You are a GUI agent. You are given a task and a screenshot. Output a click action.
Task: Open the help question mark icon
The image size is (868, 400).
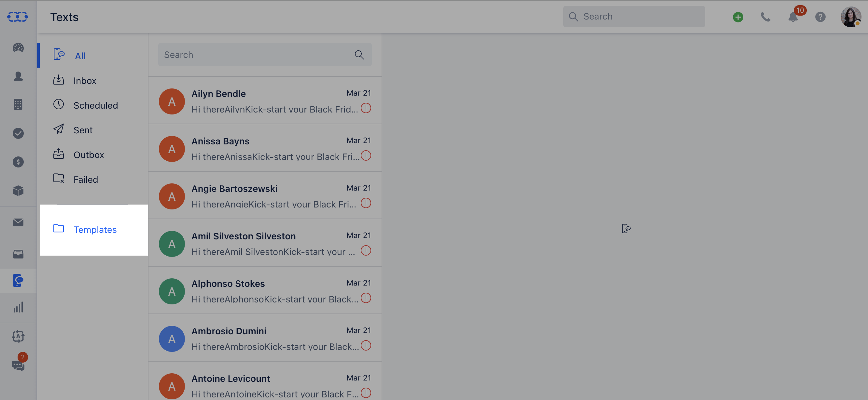(820, 17)
